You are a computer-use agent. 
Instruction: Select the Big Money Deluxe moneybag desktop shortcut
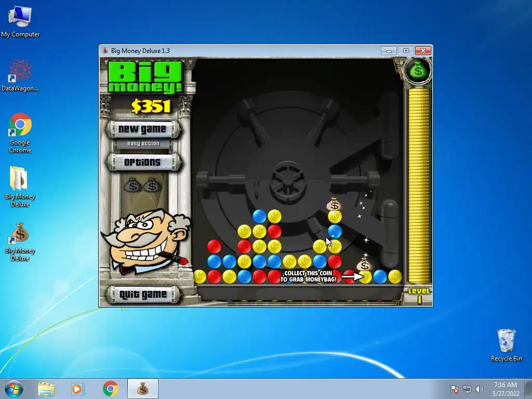(20, 242)
